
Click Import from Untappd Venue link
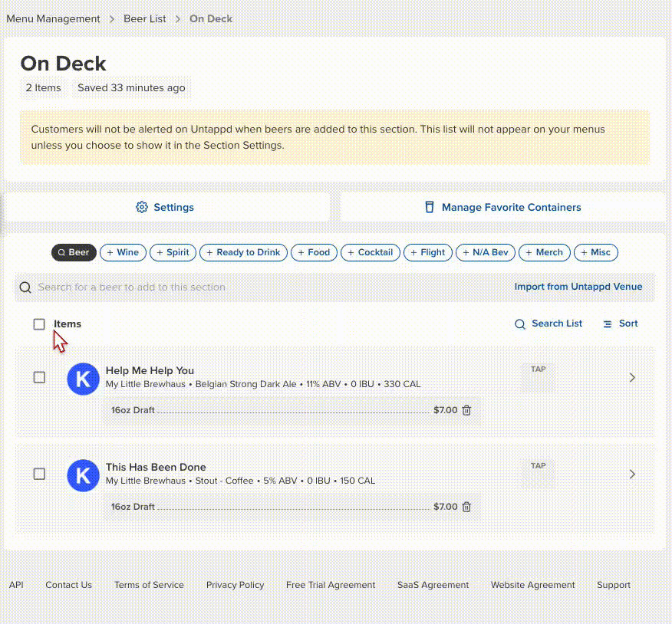[578, 287]
